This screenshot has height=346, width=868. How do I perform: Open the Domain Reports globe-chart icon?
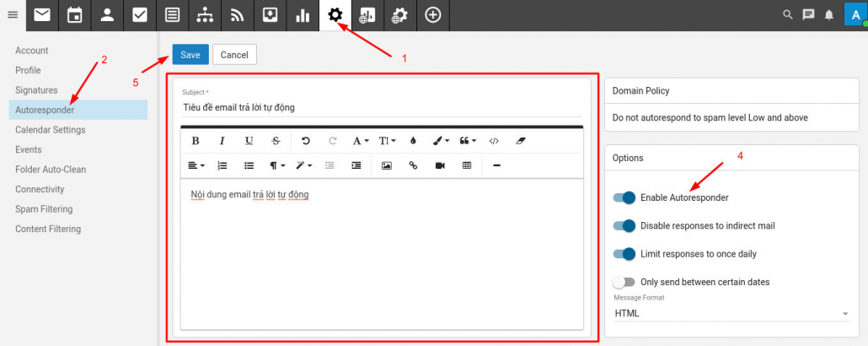[x=367, y=15]
